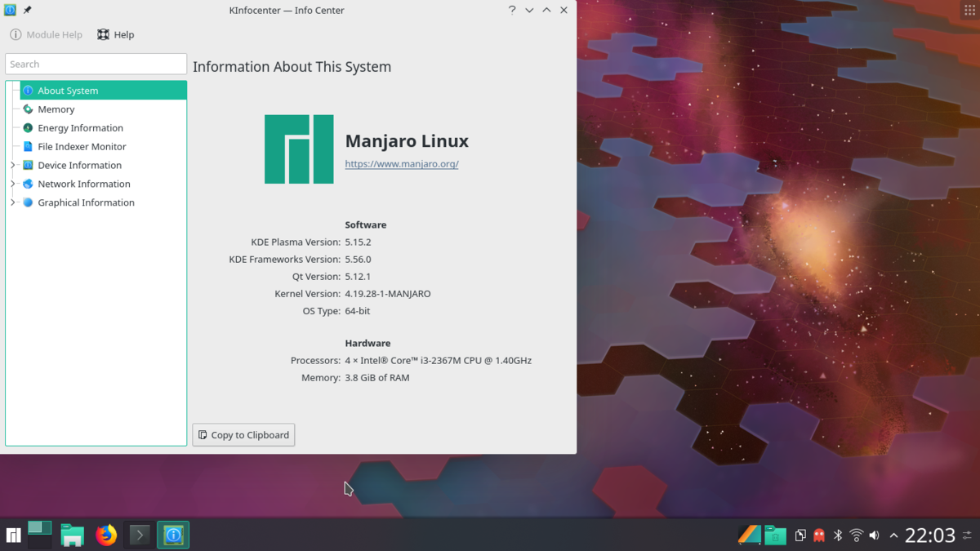Expand the Network Information tree node
The image size is (980, 551).
point(12,184)
